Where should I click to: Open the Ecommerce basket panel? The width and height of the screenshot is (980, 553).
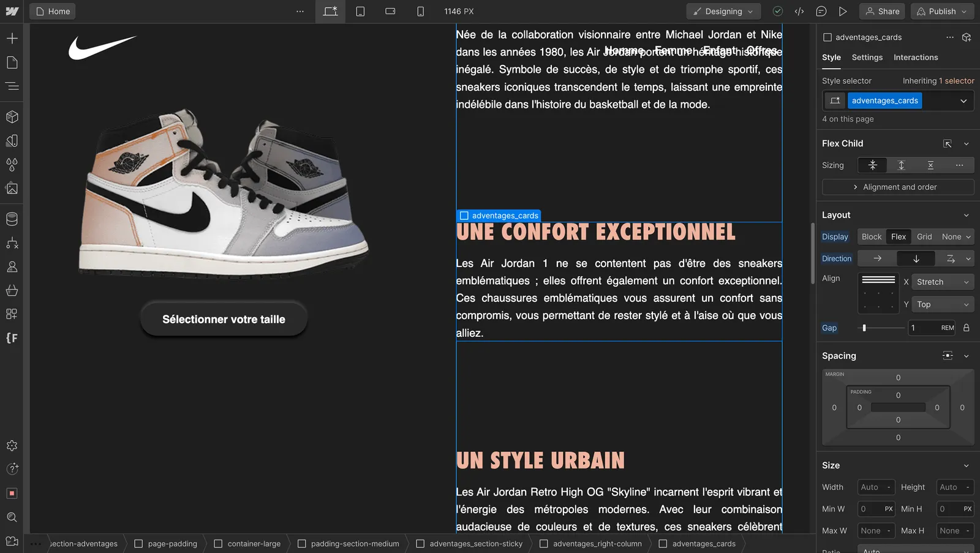click(12, 290)
